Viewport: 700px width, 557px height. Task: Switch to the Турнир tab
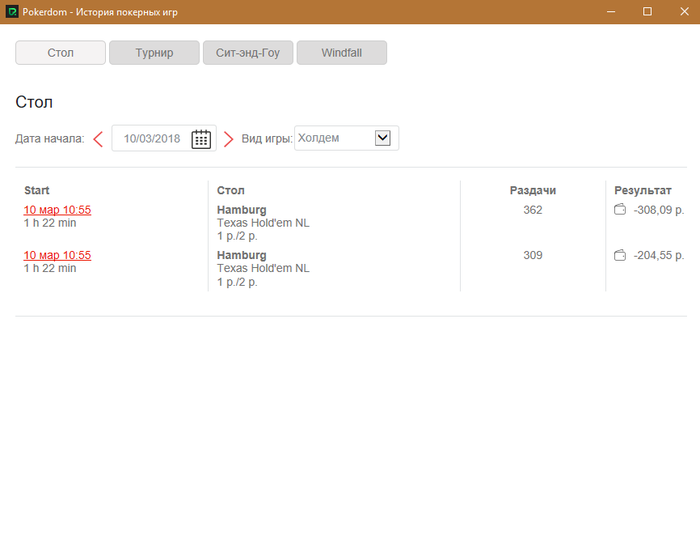tap(154, 53)
